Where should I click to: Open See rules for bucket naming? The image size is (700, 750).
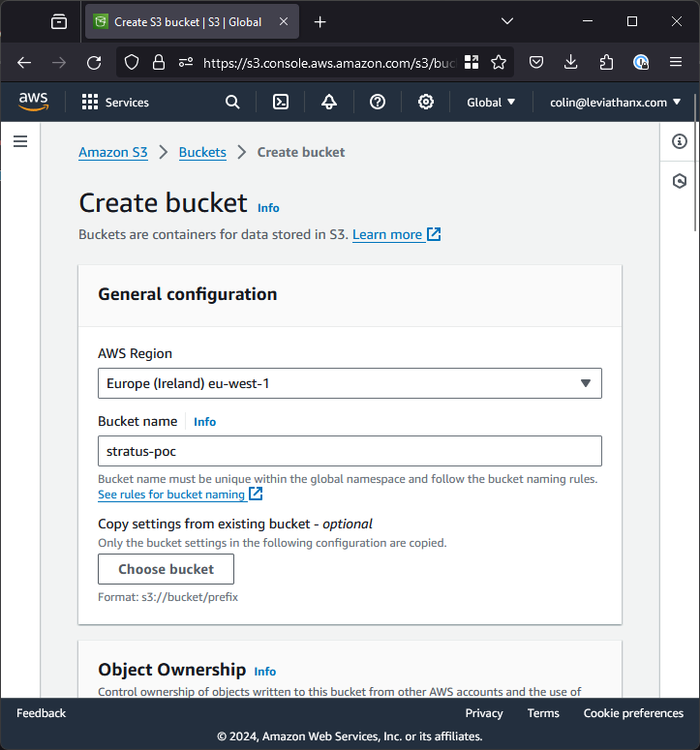pos(180,495)
